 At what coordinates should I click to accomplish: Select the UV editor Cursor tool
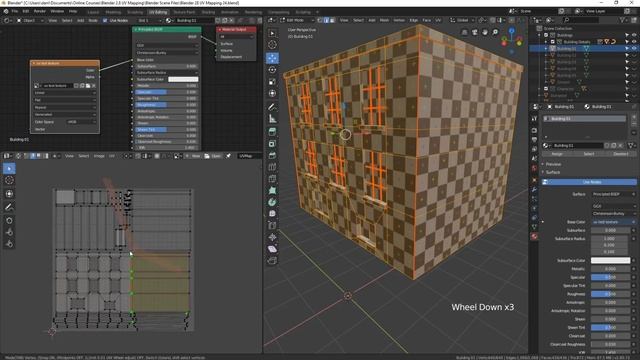pos(9,180)
